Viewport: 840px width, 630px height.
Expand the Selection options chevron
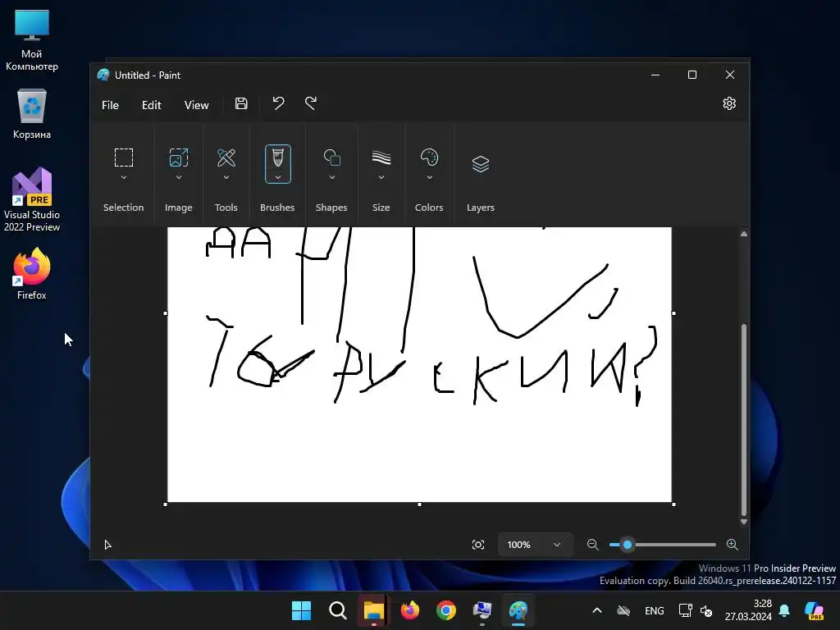pos(124,177)
